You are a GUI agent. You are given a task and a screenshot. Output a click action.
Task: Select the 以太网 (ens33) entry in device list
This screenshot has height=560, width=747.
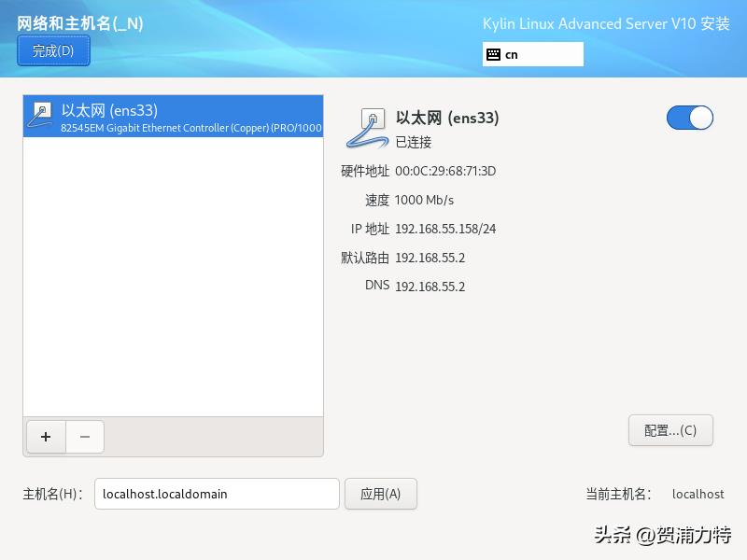tap(173, 117)
